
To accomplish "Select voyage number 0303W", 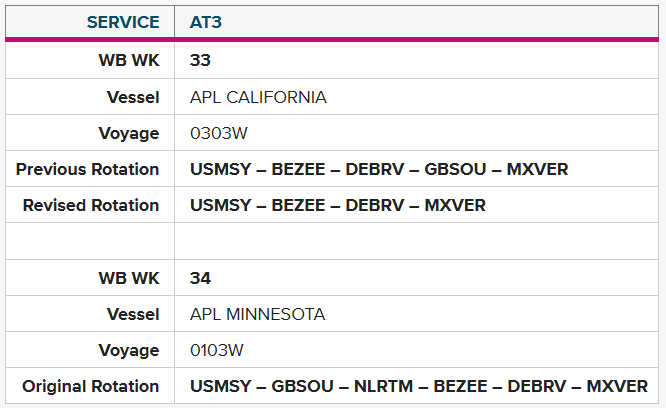I will [x=218, y=133].
